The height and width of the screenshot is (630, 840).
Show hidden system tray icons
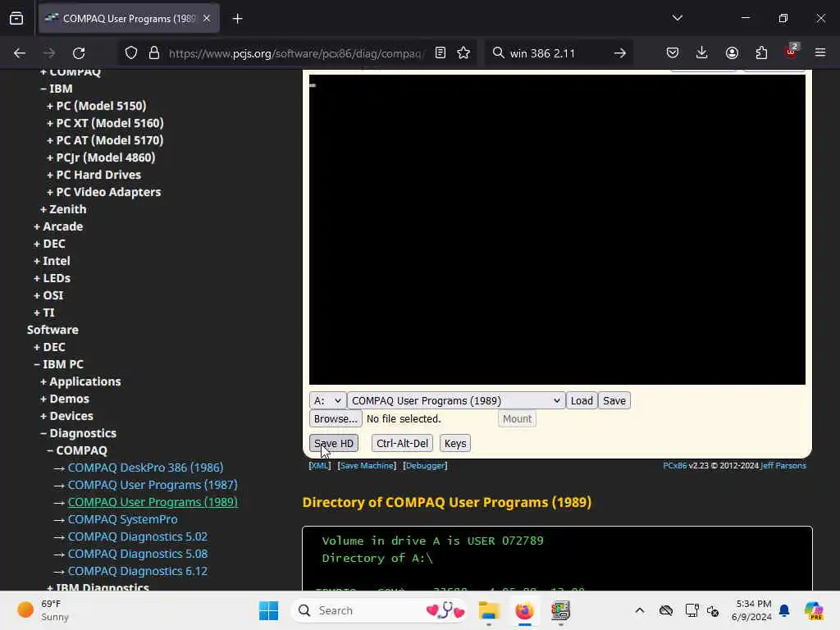(640, 610)
